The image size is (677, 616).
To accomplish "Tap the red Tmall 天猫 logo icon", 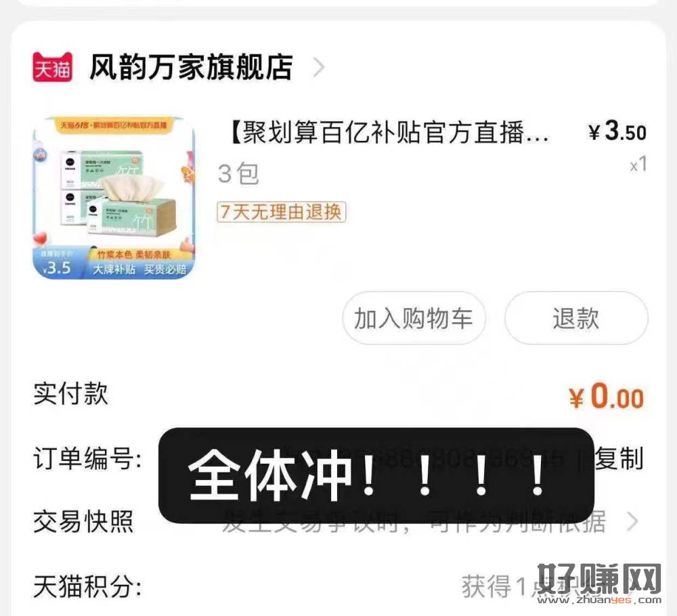I will [52, 67].
